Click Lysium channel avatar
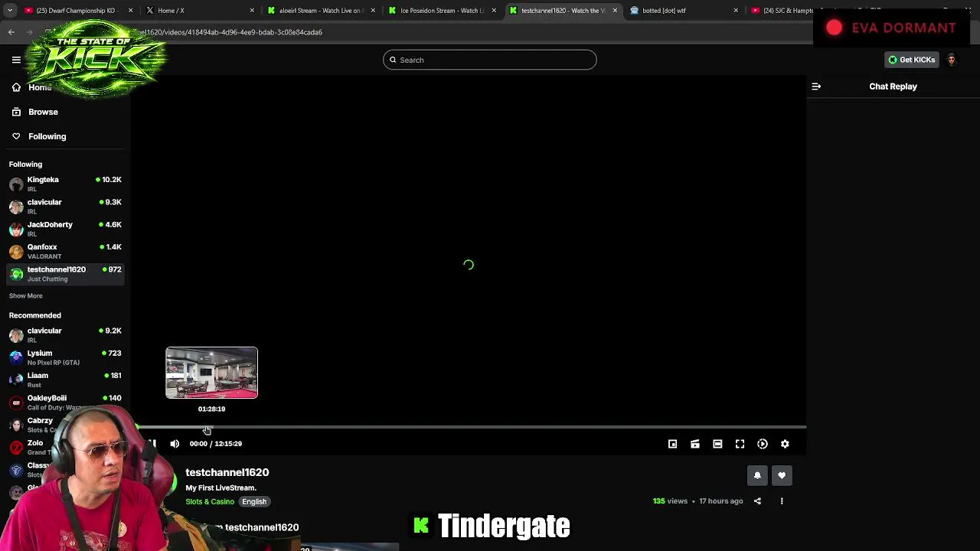The height and width of the screenshot is (551, 980). (16, 357)
